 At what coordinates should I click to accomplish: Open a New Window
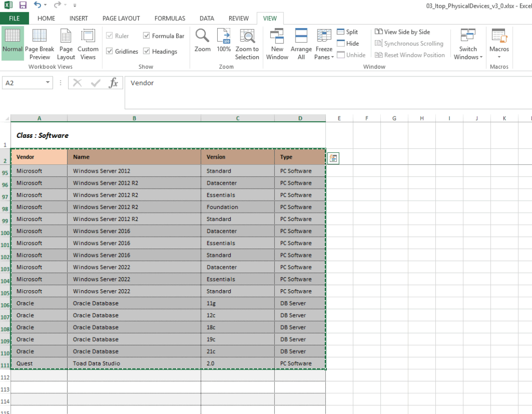pos(277,44)
